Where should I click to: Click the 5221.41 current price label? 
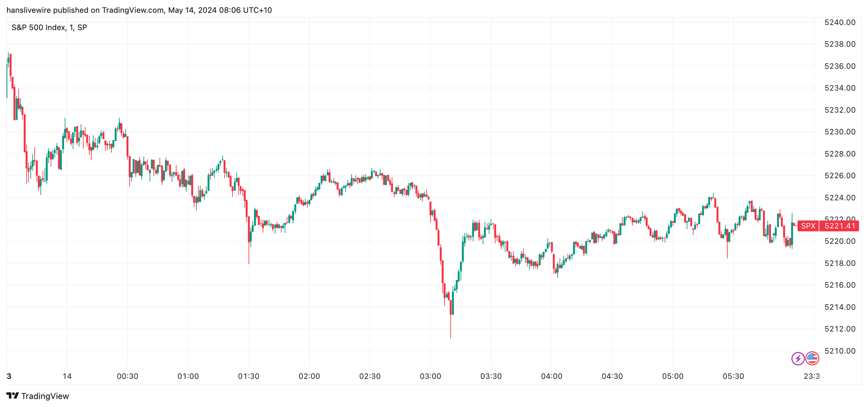click(839, 226)
